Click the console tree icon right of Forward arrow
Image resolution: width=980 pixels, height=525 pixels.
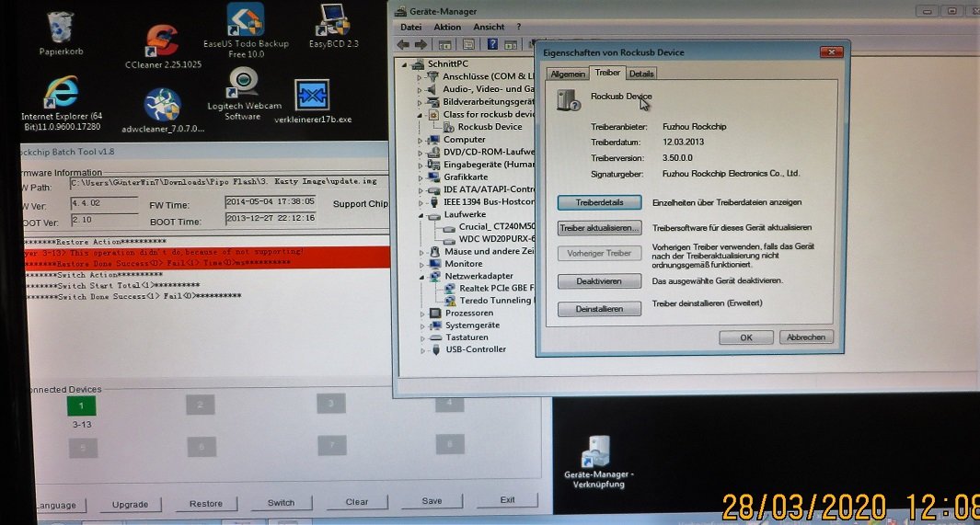point(444,44)
